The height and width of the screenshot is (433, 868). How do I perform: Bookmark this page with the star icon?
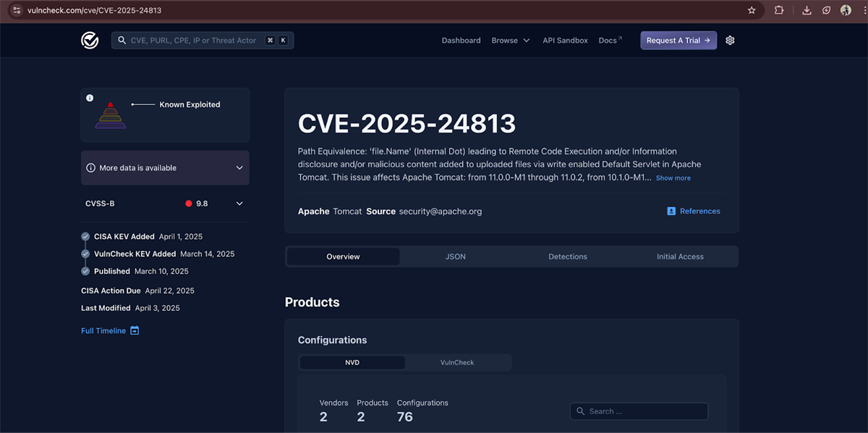click(x=752, y=10)
